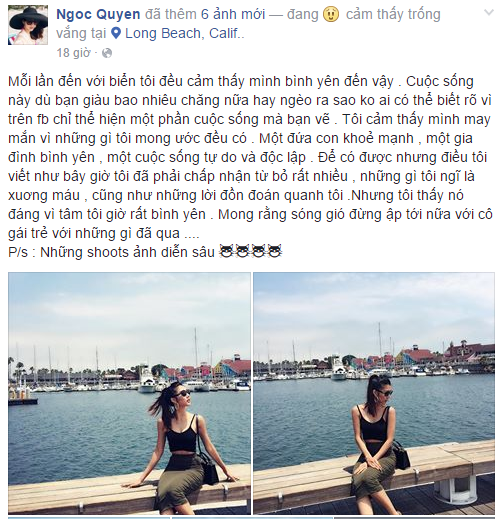Open the "18 giờ" post timestamp
Image resolution: width=502 pixels, height=519 pixels.
pyautogui.click(x=73, y=53)
